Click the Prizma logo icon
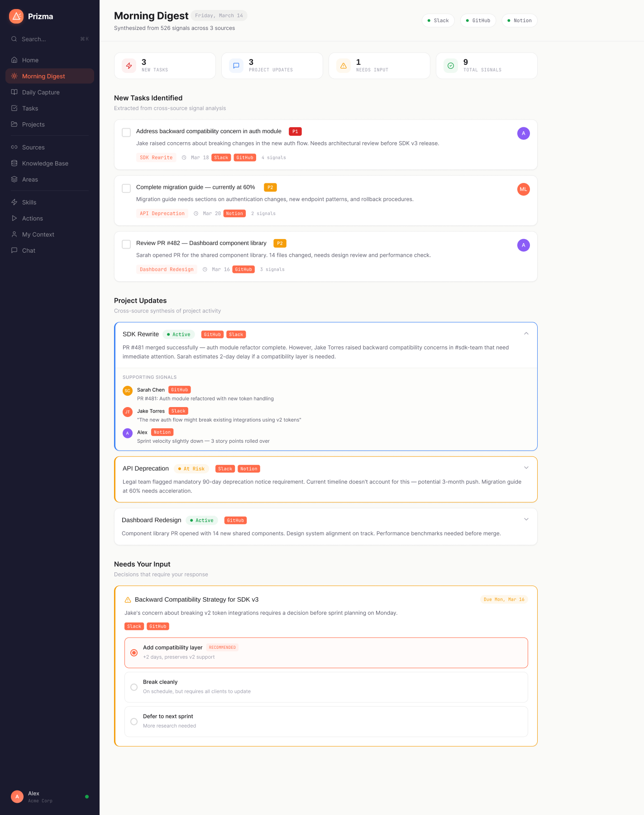 16,16
